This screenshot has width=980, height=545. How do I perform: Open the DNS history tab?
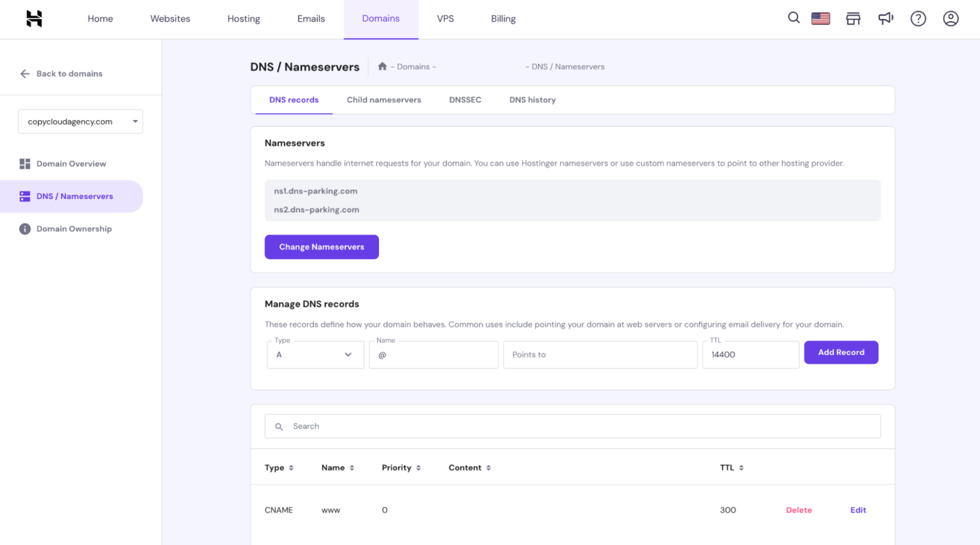coord(533,100)
